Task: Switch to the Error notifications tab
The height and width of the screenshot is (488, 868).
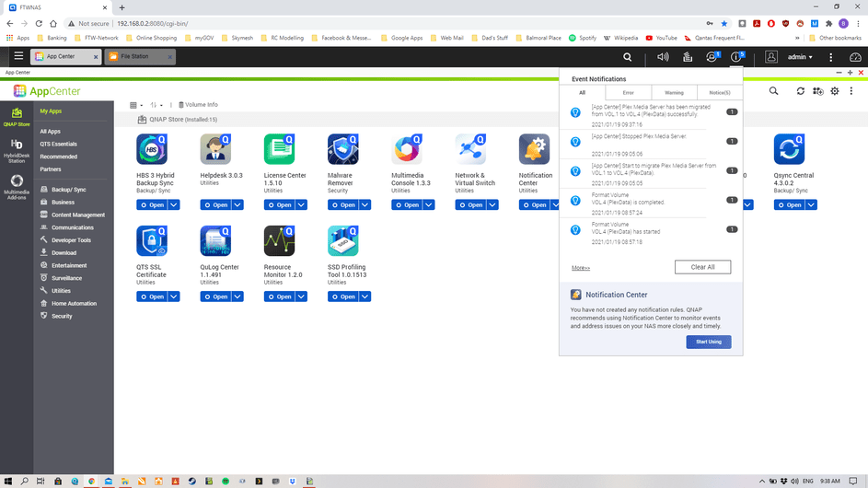Action: (x=628, y=92)
